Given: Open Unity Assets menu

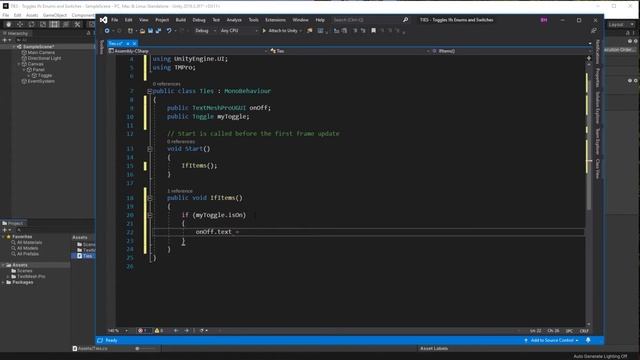Looking at the screenshot, I should click(32, 15).
